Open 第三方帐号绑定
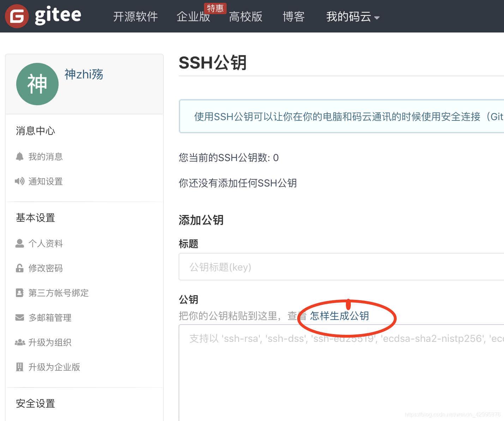Viewport: 504px width, 421px height. 59,293
